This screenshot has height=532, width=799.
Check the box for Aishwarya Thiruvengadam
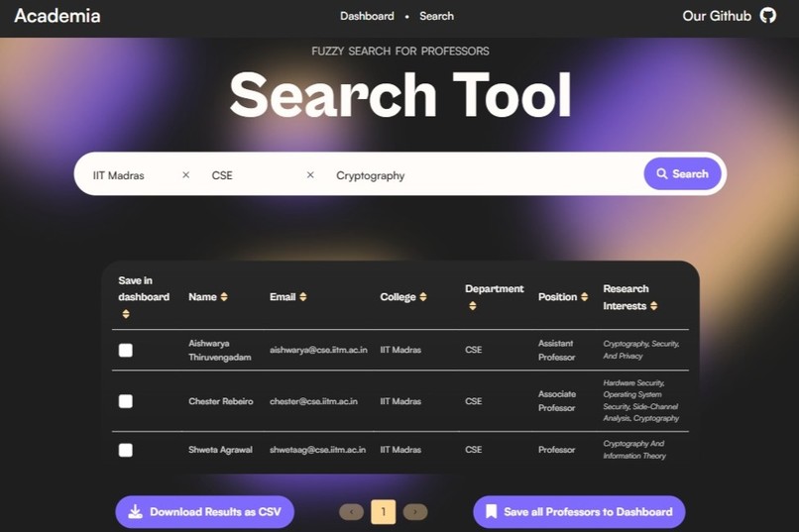tap(125, 351)
